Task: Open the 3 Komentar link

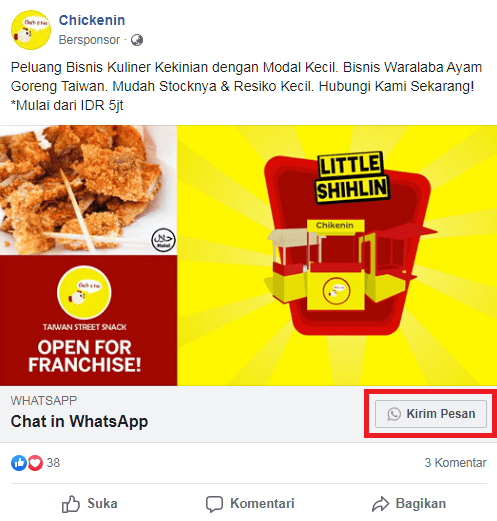Action: point(455,463)
